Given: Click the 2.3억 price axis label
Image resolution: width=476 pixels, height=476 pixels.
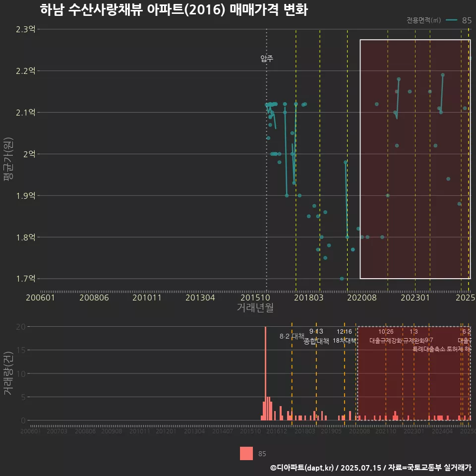Looking at the screenshot, I should pyautogui.click(x=25, y=29).
